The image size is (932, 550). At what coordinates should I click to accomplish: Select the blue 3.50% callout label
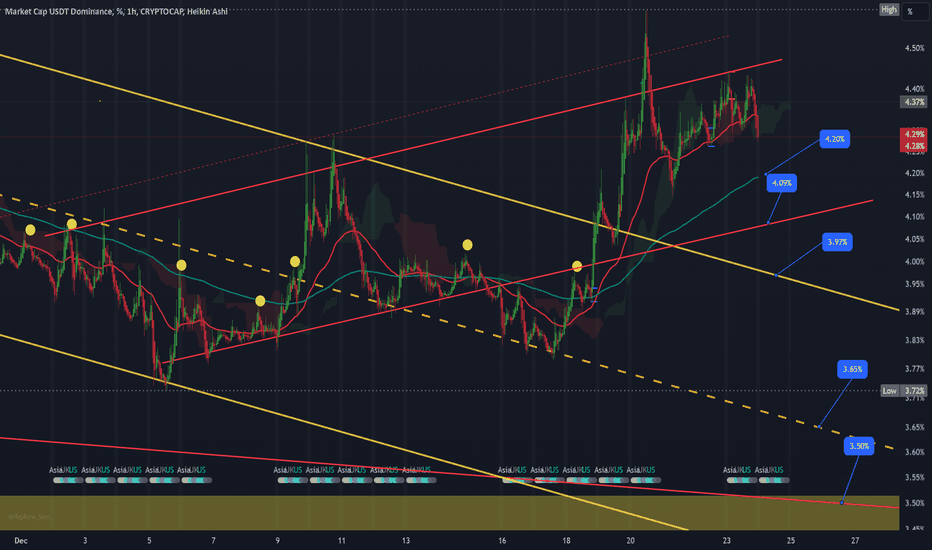[859, 446]
